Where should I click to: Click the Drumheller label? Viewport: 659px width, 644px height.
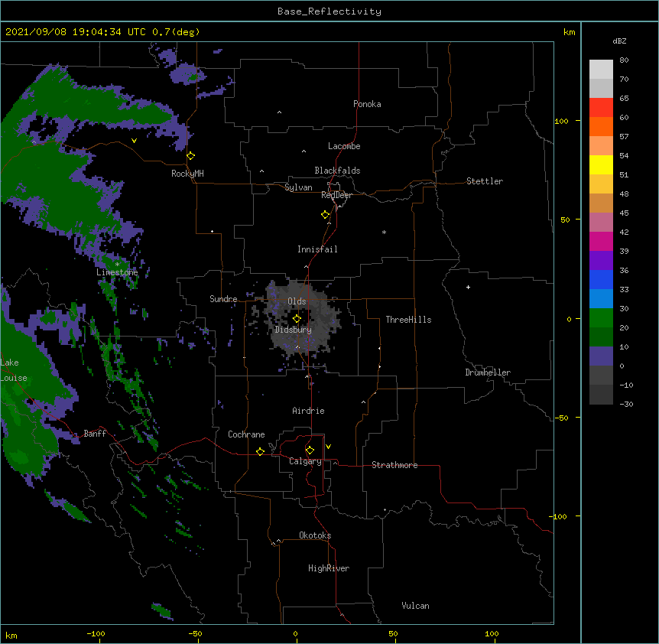[488, 372]
